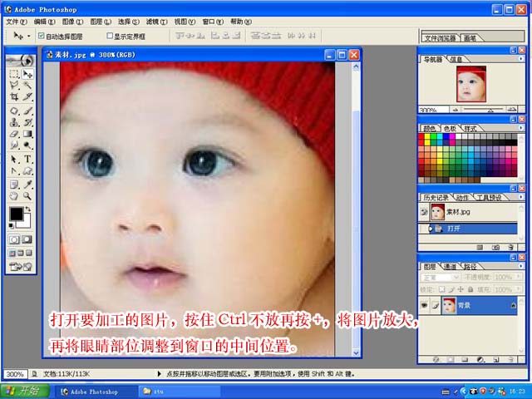532x399 pixels.
Task: Select the Zoom magnifier tool
Action: coord(27,196)
